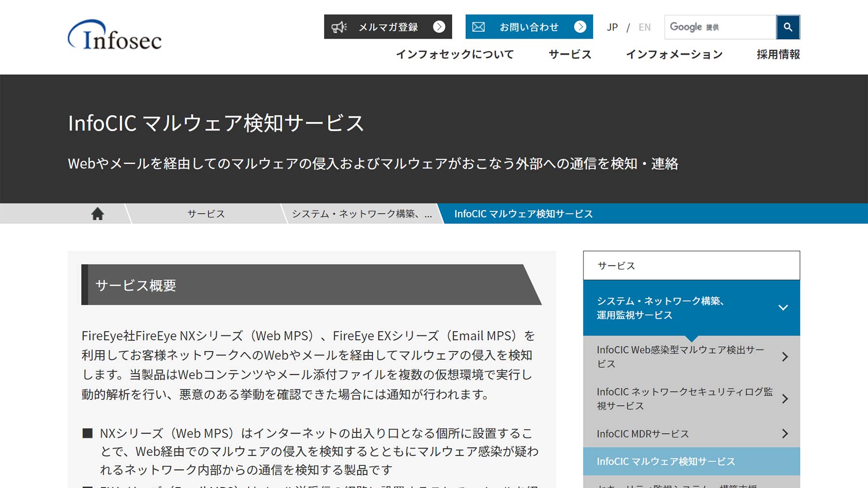868x488 pixels.
Task: Open the サービス sidebar heading
Action: (692, 265)
